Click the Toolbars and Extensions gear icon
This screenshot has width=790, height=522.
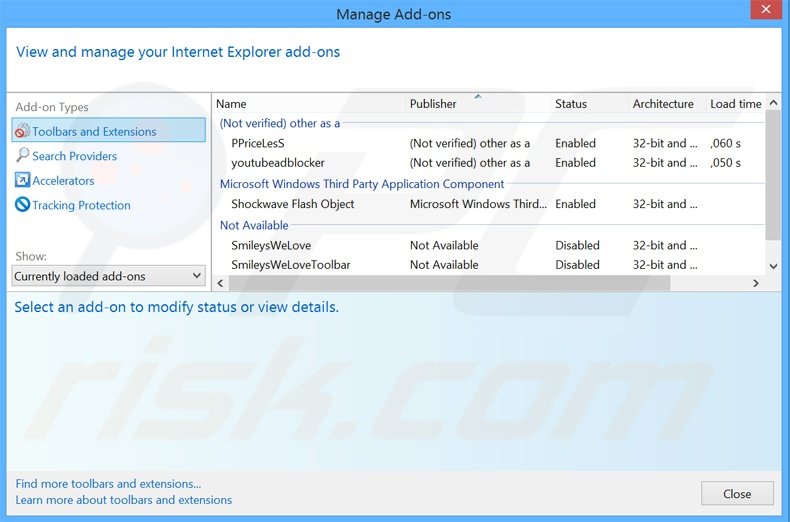tap(22, 130)
